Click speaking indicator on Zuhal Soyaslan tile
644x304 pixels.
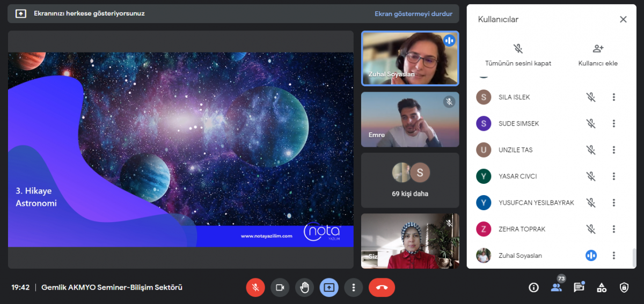point(449,40)
